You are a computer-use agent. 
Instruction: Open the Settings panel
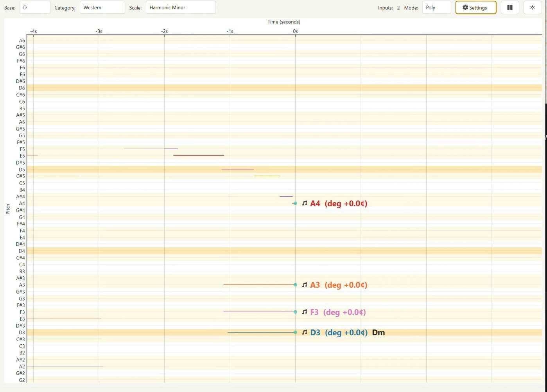pos(475,7)
